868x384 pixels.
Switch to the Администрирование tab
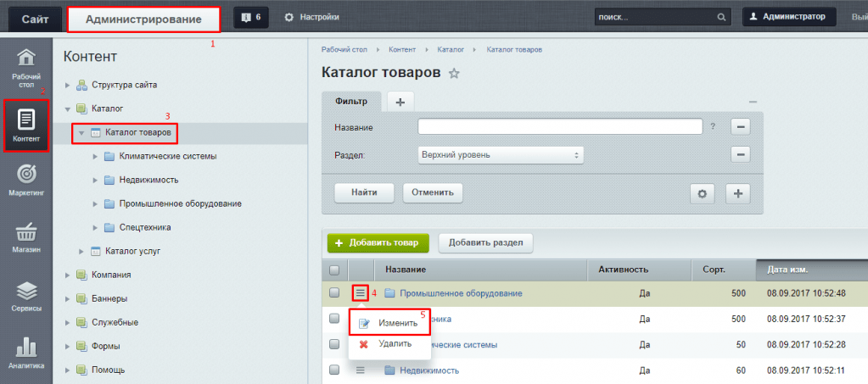(143, 18)
